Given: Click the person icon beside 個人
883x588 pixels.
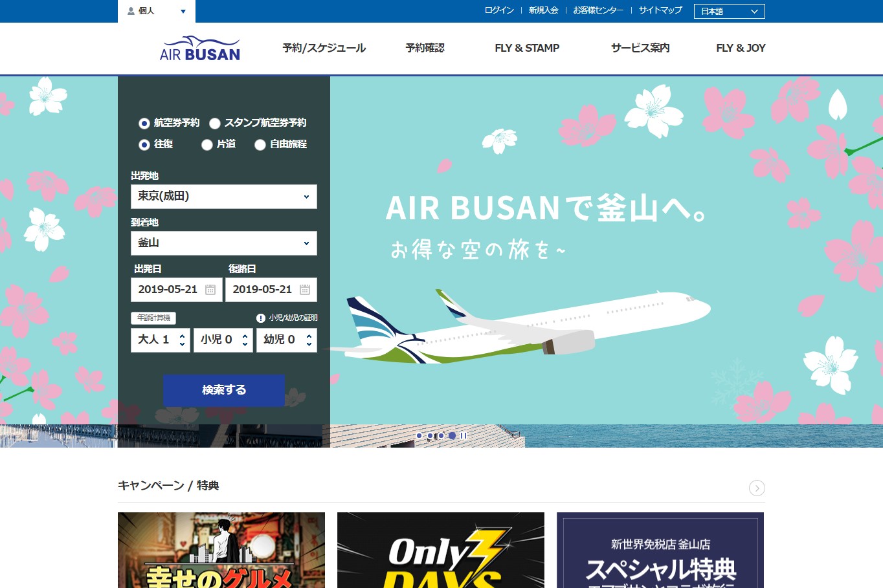Looking at the screenshot, I should click(131, 11).
